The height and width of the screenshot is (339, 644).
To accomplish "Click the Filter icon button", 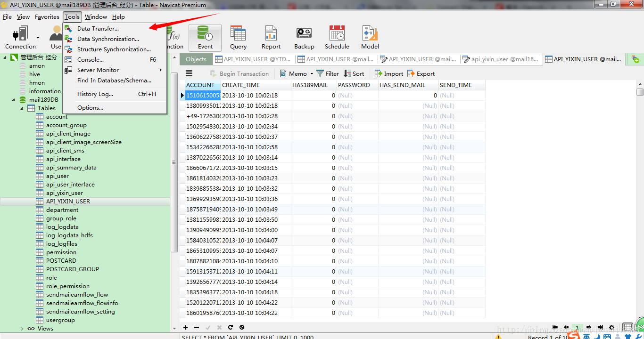I will 328,73.
